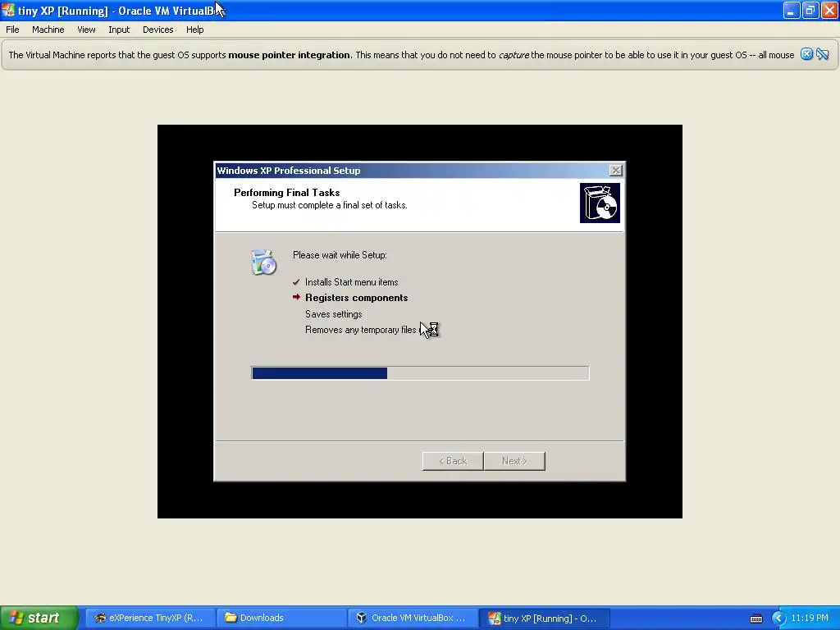Image resolution: width=840 pixels, height=630 pixels.
Task: Click the small setup disc icon beside task list
Action: coord(263,262)
